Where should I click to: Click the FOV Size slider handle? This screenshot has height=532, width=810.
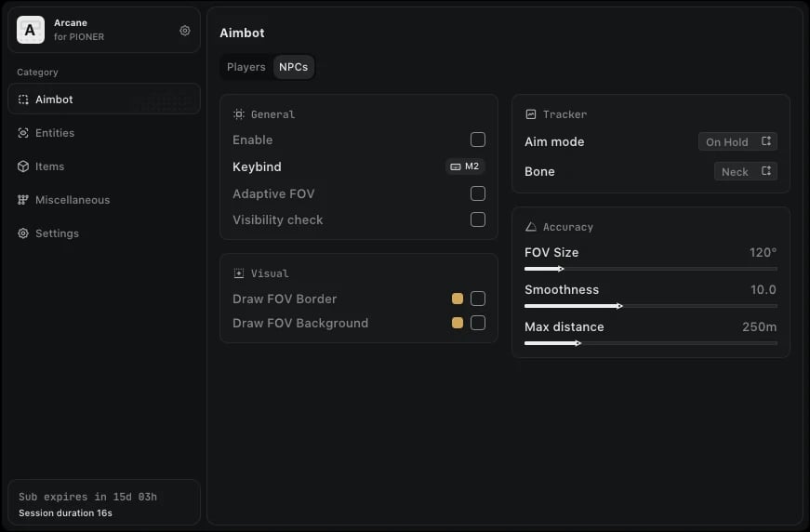pos(560,269)
